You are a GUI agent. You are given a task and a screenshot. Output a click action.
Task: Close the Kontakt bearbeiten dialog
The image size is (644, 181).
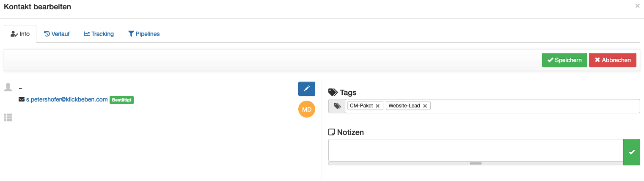[638, 6]
